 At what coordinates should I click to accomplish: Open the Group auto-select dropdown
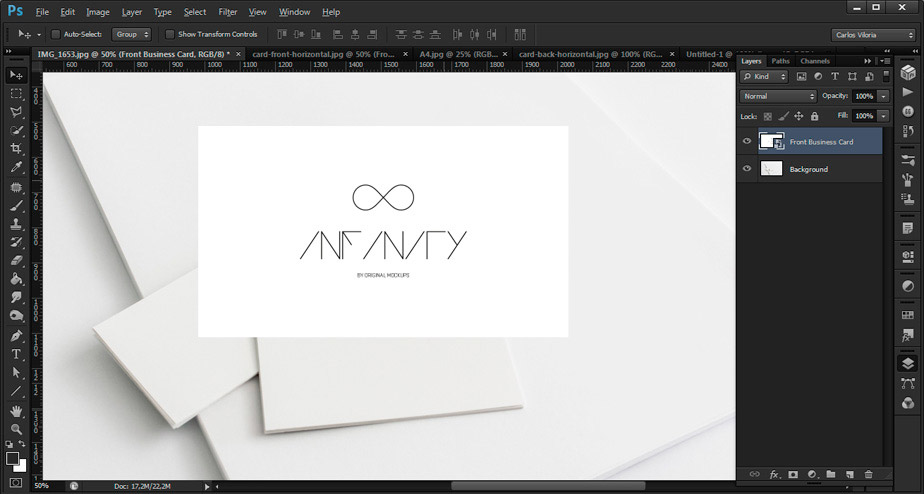point(131,34)
